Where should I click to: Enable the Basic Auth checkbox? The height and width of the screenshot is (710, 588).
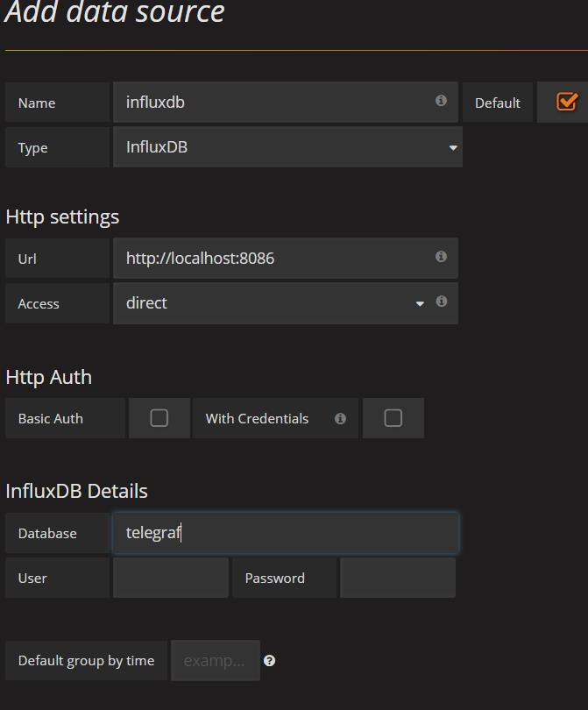tap(159, 418)
